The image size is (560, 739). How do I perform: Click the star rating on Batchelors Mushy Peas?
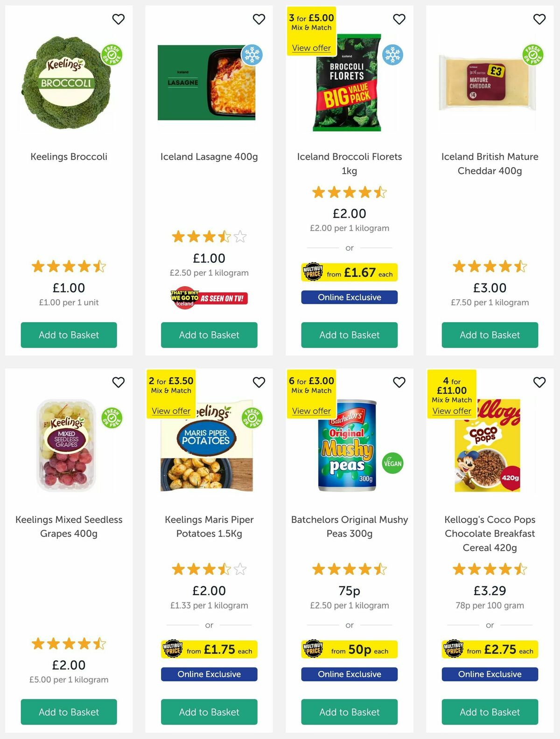point(349,570)
